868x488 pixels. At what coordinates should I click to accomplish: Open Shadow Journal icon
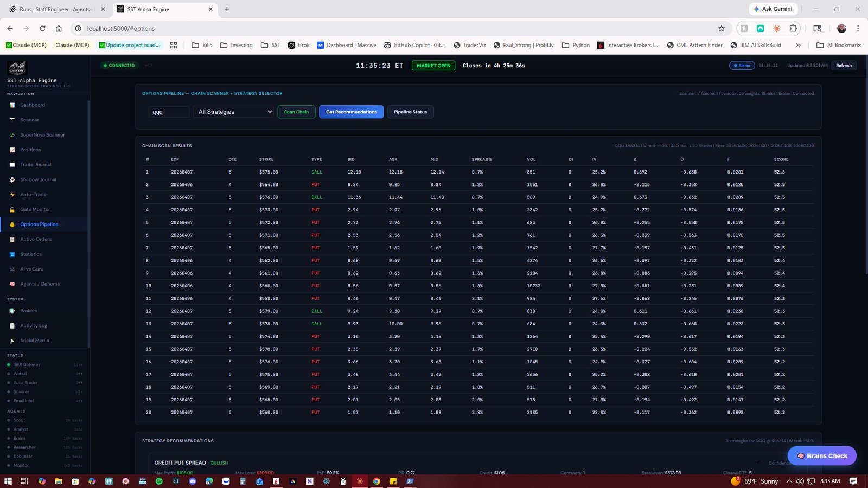(x=12, y=179)
